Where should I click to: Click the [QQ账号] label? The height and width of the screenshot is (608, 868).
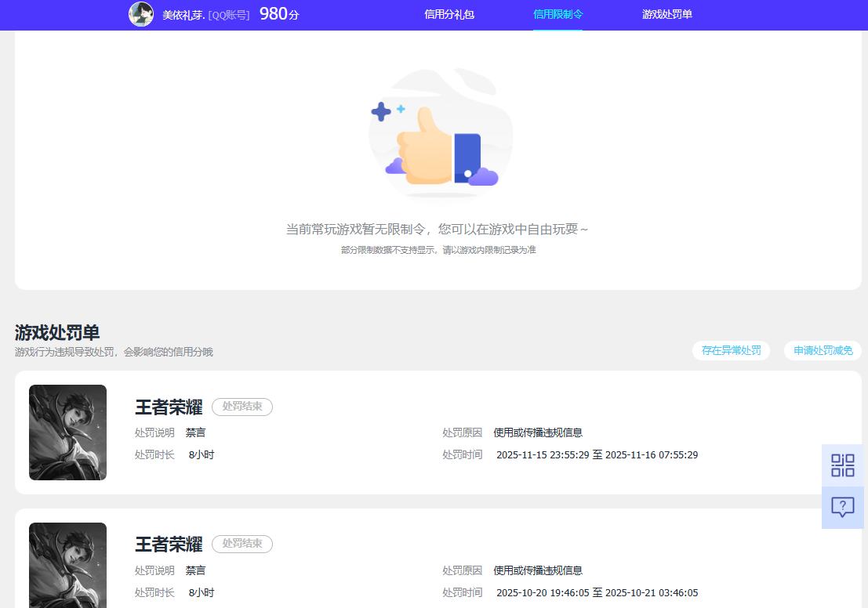(229, 16)
